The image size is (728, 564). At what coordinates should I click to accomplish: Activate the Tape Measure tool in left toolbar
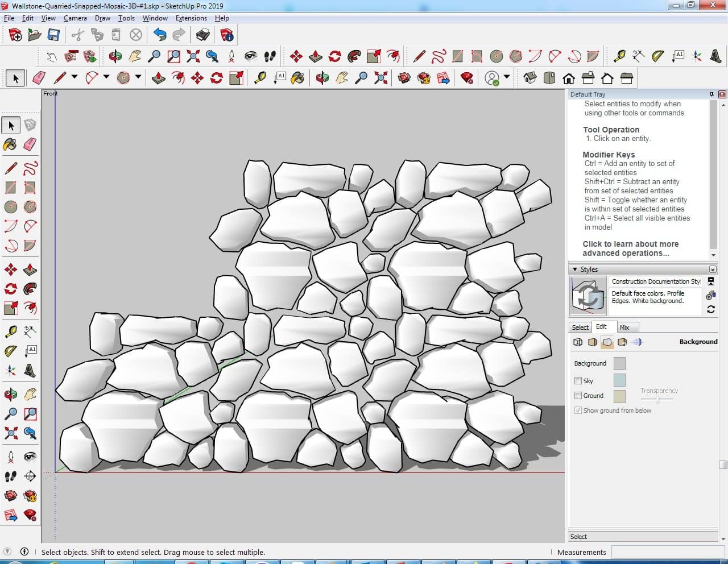pyautogui.click(x=10, y=331)
